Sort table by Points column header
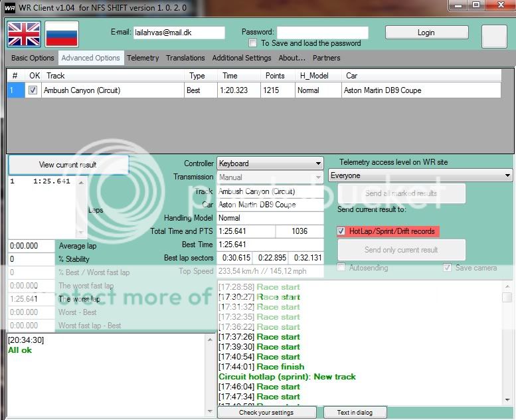The width and height of the screenshot is (516, 420). pyautogui.click(x=278, y=76)
